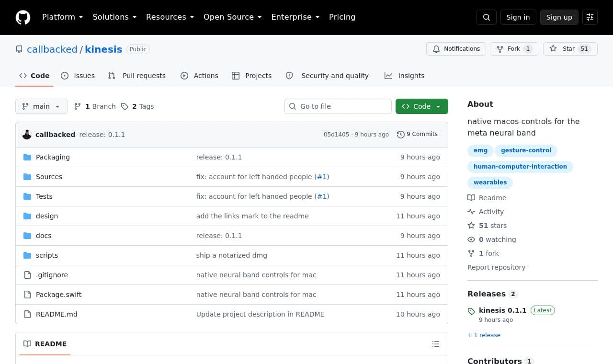Focus the Go to file field
Image resolution: width=613 pixels, height=364 pixels.
point(338,106)
